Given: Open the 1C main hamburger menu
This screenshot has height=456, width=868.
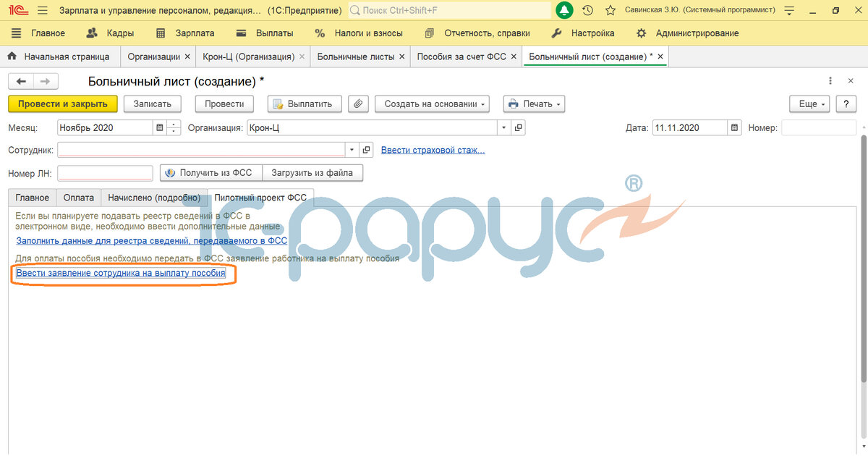Looking at the screenshot, I should [43, 10].
